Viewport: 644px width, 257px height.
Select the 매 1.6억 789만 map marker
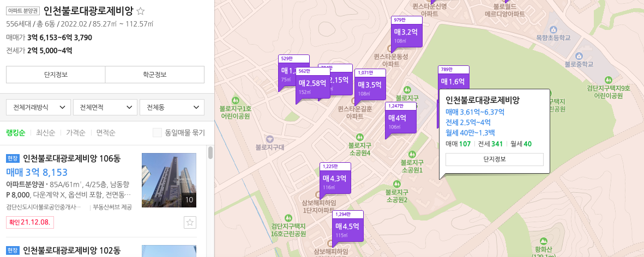pos(454,77)
